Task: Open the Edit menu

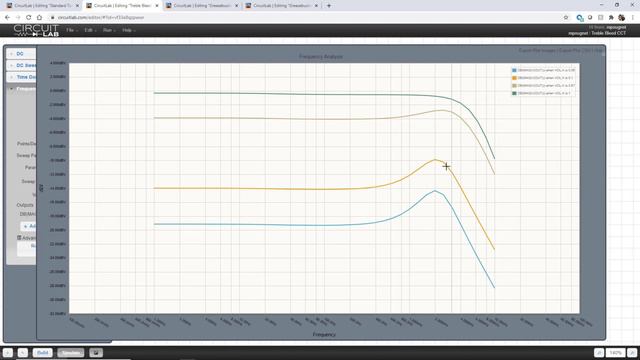Action: [x=90, y=30]
